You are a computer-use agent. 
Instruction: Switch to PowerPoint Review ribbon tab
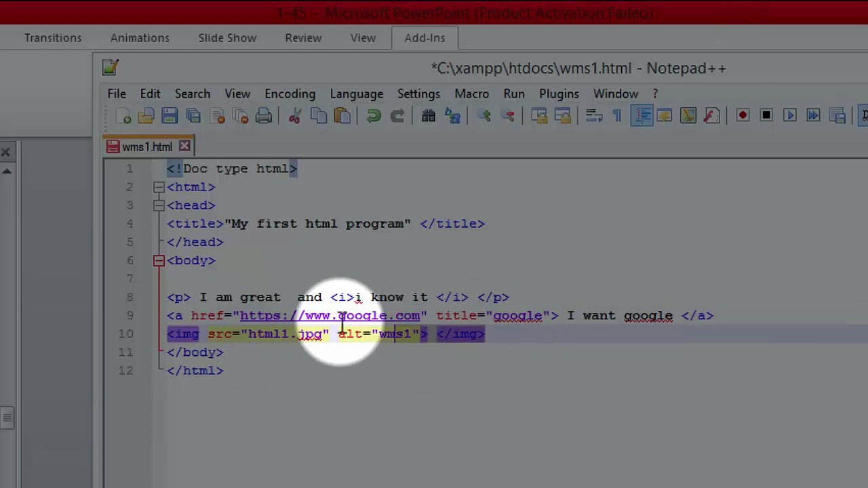pos(303,38)
